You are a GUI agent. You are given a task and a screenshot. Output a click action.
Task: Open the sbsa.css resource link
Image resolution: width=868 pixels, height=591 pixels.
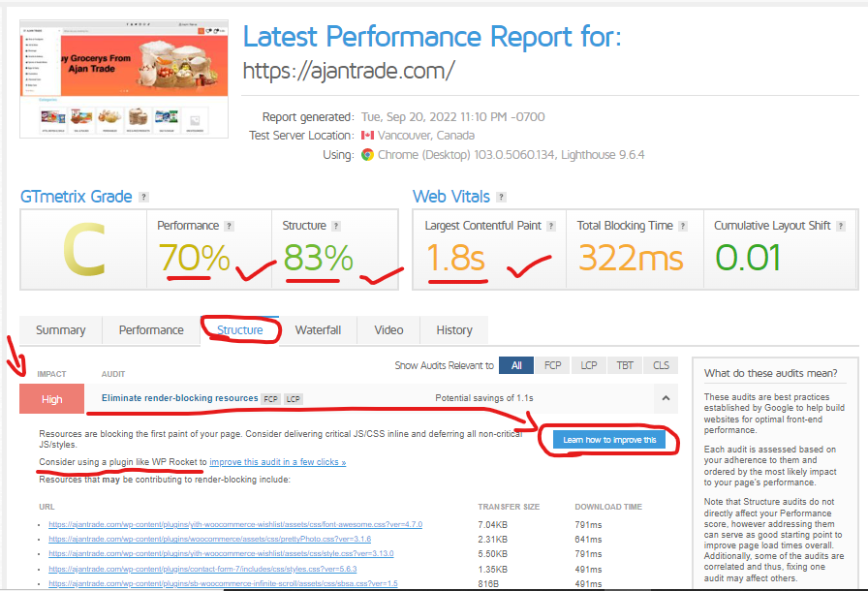click(x=223, y=584)
